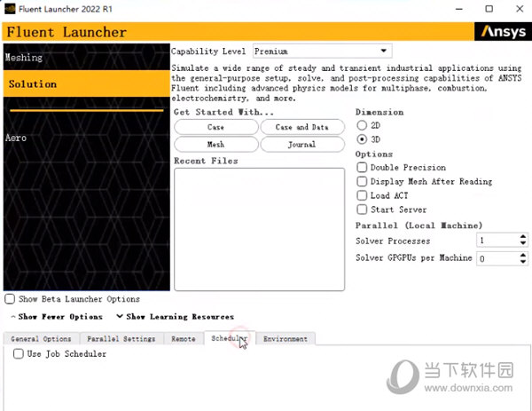Click the Case button

click(x=216, y=127)
